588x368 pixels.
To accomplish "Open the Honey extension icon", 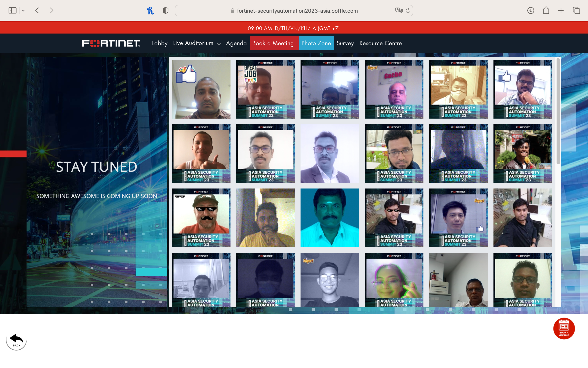I will 150,10.
